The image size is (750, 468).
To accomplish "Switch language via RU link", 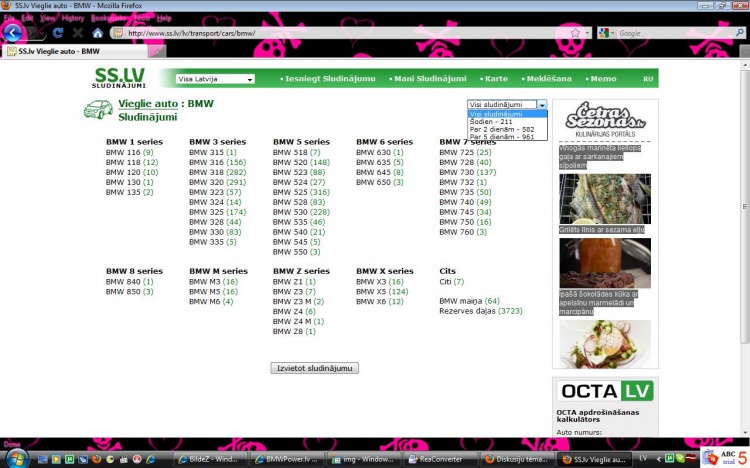I will pyautogui.click(x=648, y=79).
